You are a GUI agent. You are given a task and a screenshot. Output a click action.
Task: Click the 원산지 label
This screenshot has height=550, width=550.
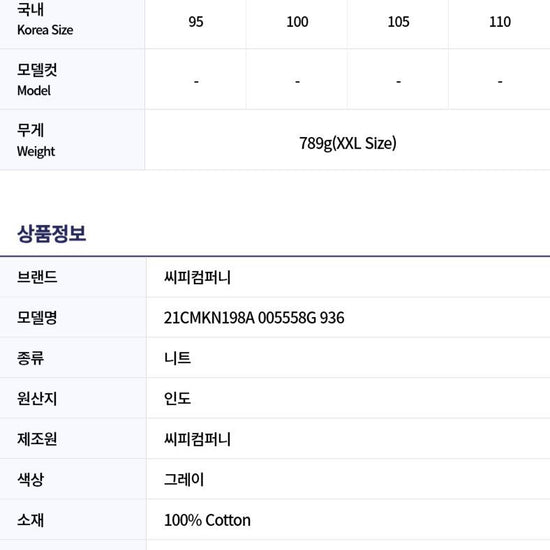coord(37,398)
